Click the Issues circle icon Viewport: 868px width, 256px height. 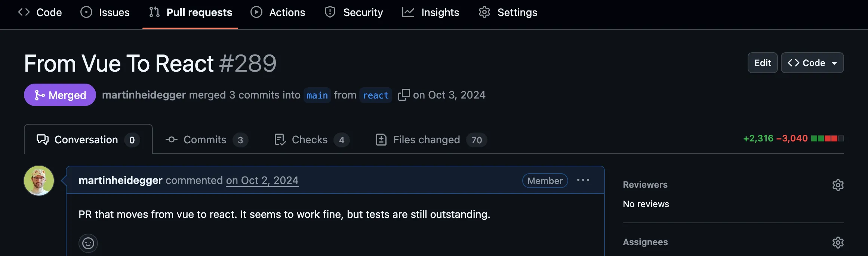click(x=86, y=12)
